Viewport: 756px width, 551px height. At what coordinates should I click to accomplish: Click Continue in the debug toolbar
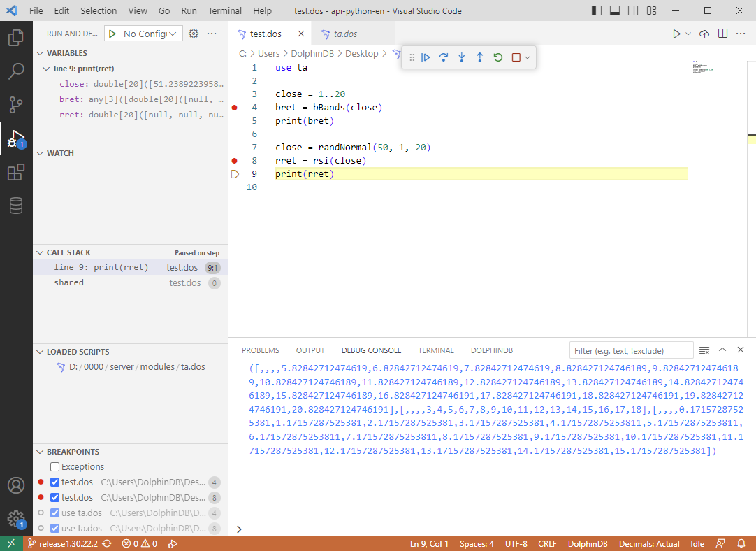(426, 57)
